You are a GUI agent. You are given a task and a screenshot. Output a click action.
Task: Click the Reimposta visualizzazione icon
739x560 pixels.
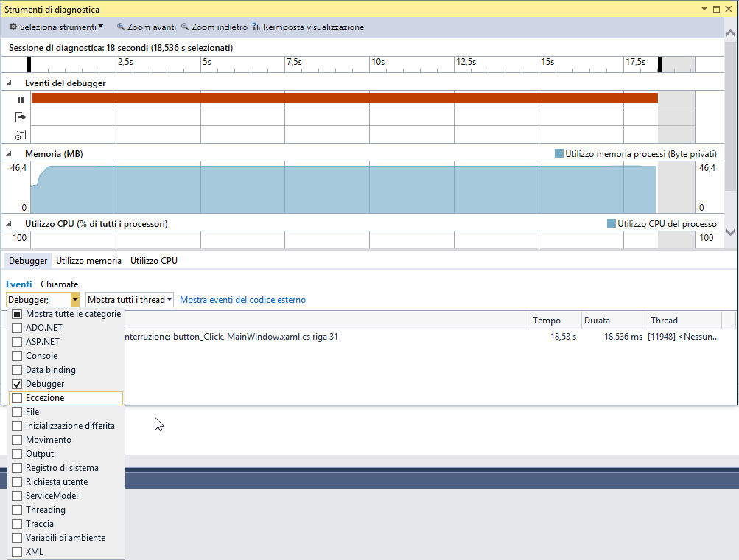pos(256,27)
